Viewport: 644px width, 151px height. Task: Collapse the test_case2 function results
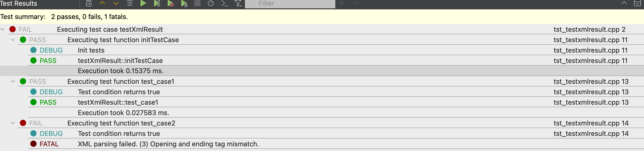[13, 123]
